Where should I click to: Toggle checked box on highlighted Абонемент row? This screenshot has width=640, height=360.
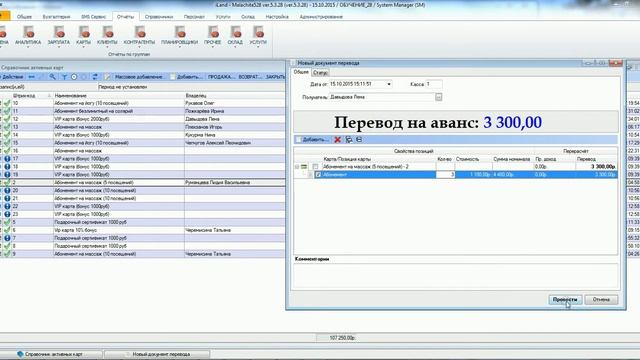point(318,175)
